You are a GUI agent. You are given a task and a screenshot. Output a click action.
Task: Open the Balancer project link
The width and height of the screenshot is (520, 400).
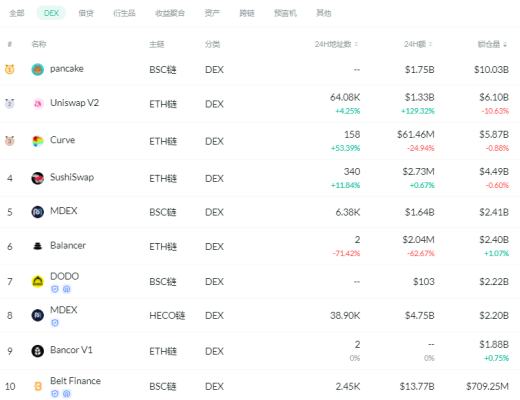pos(68,245)
